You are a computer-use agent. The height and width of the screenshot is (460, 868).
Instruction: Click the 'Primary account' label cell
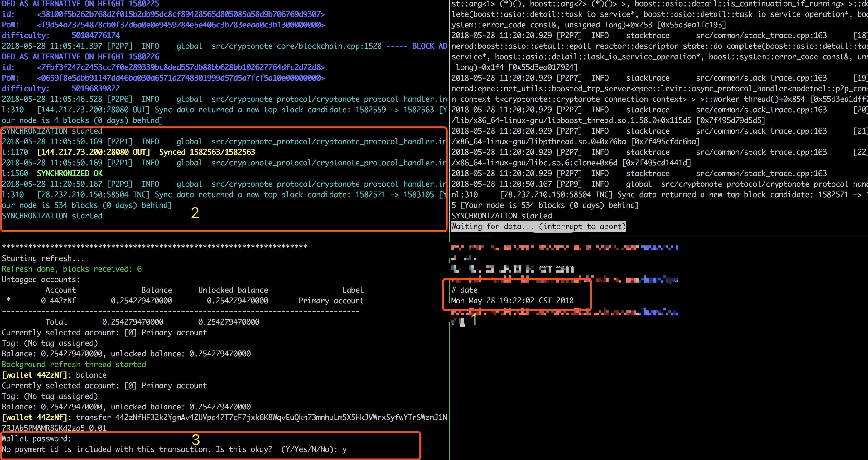(331, 301)
